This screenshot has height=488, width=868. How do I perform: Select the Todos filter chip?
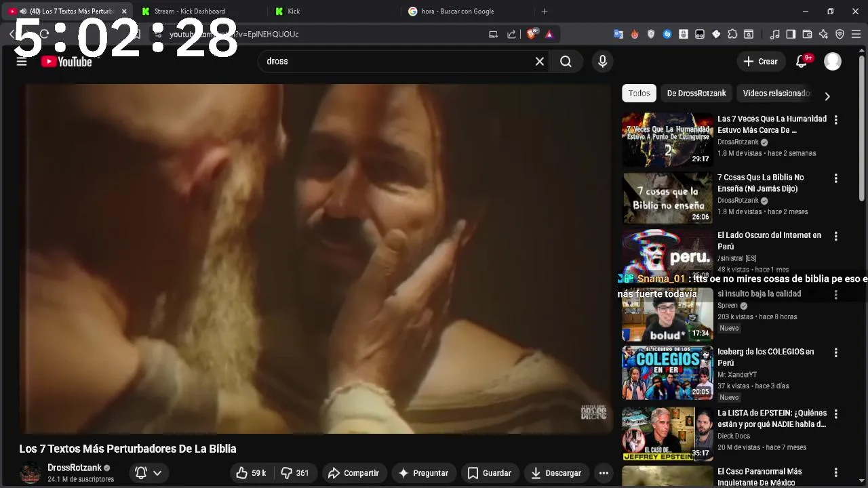tap(639, 94)
